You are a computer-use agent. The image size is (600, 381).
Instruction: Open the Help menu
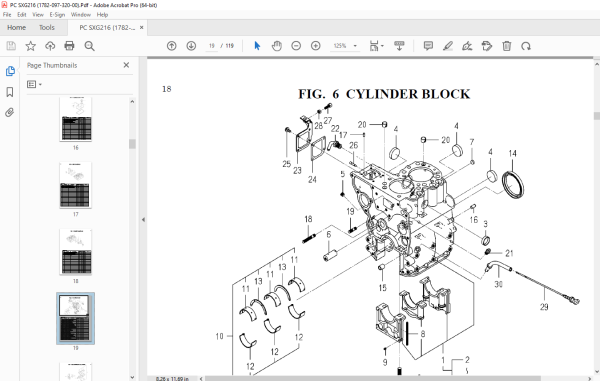(x=102, y=15)
